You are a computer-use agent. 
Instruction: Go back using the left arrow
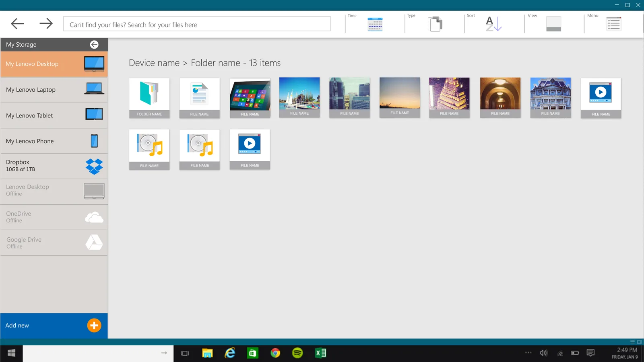pyautogui.click(x=17, y=24)
